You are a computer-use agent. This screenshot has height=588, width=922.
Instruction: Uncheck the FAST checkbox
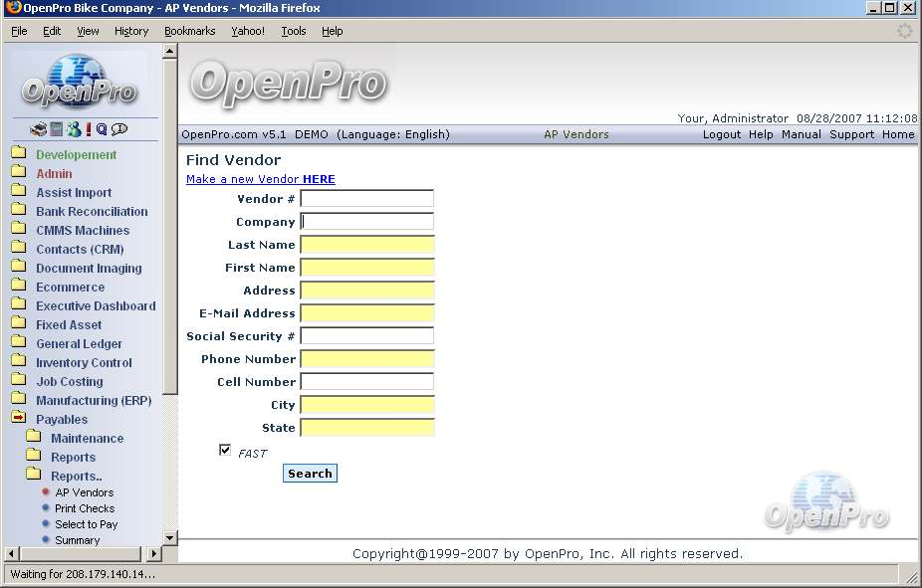(x=225, y=451)
